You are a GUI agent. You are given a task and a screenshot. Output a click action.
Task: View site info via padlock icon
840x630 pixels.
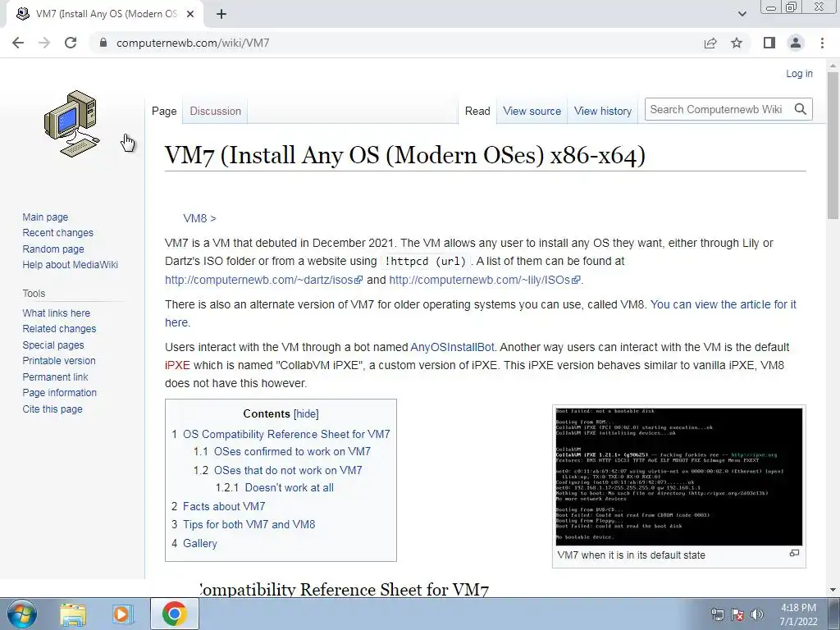pos(103,43)
